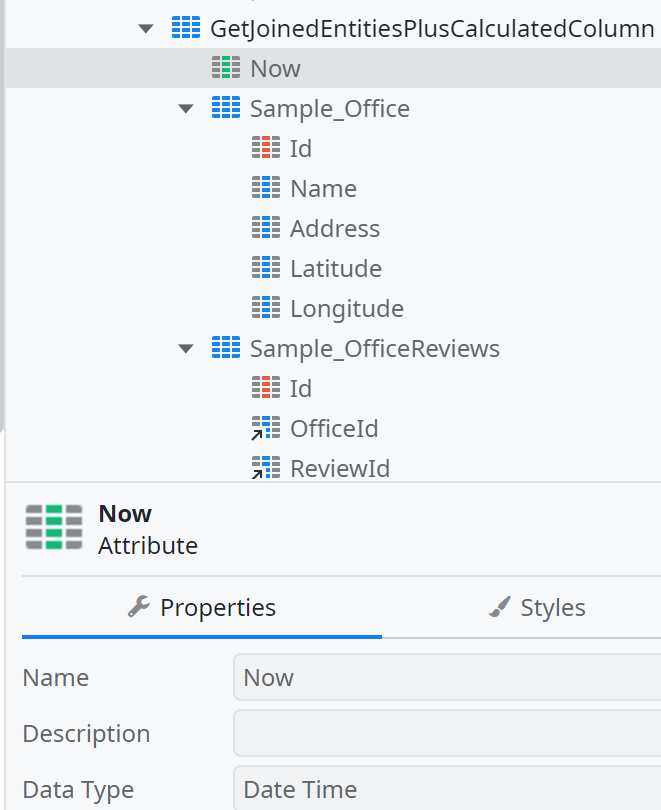Click the large Now attribute header icon
The width and height of the screenshot is (661, 810).
click(54, 527)
